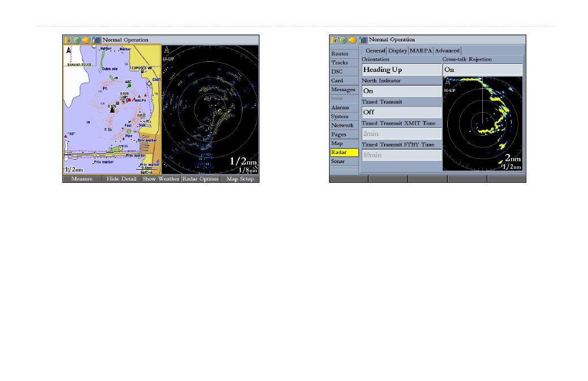Click the 2nm range readout in radar preview
This screenshot has width=588, height=381.
(x=513, y=158)
